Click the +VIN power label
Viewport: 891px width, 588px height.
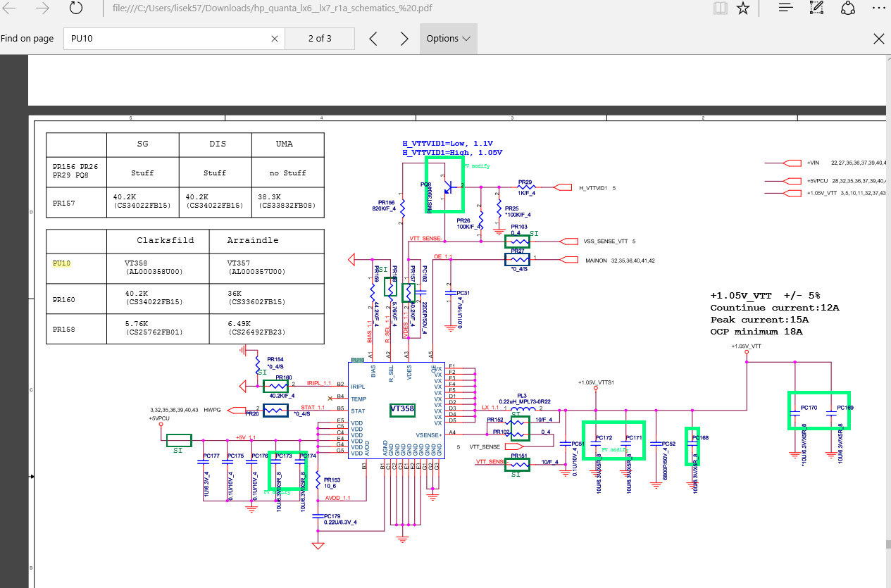pos(814,163)
